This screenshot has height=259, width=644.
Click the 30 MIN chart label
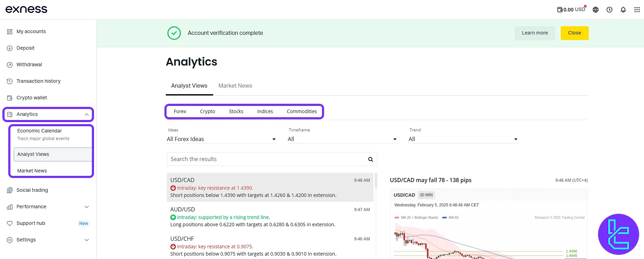(x=426, y=195)
